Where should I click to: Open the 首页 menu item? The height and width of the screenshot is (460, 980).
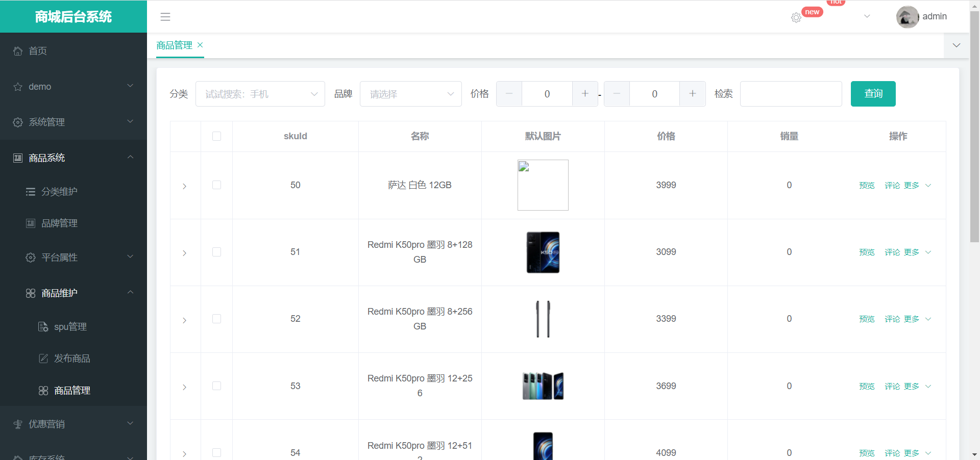point(73,51)
